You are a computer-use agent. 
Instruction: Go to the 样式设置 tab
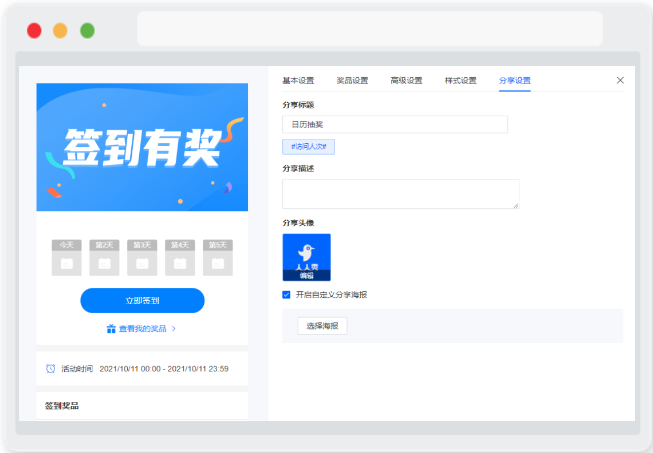point(461,80)
